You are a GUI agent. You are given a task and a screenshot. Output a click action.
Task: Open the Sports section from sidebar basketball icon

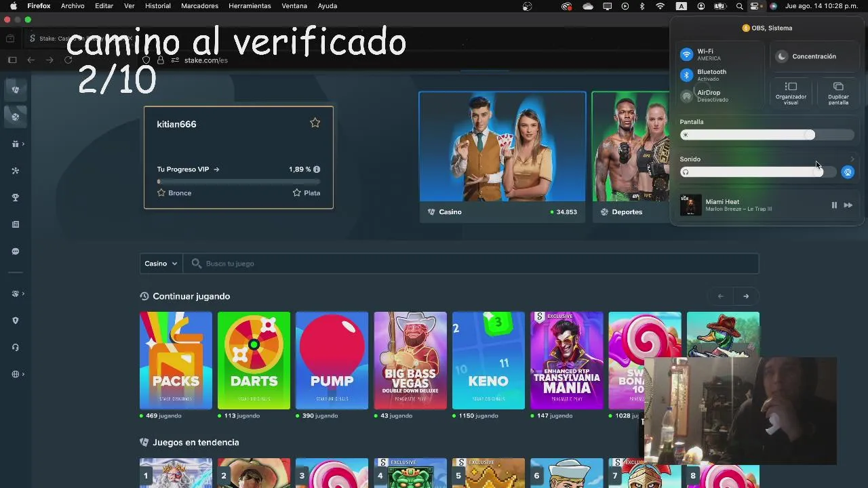tap(15, 117)
